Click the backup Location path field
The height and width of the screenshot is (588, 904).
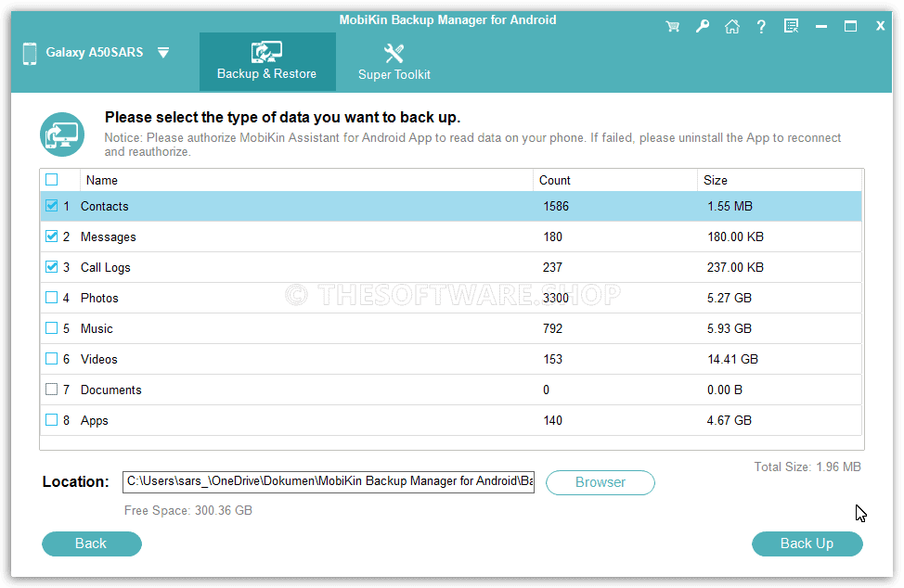tap(328, 481)
